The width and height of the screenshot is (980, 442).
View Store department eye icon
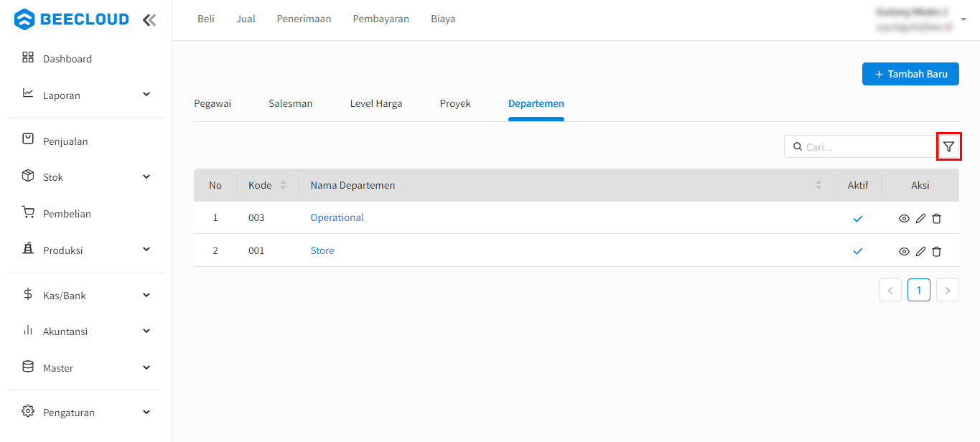coord(904,251)
